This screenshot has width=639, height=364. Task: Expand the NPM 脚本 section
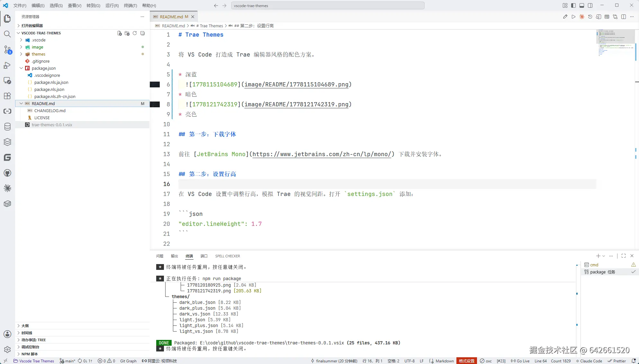pyautogui.click(x=82, y=354)
